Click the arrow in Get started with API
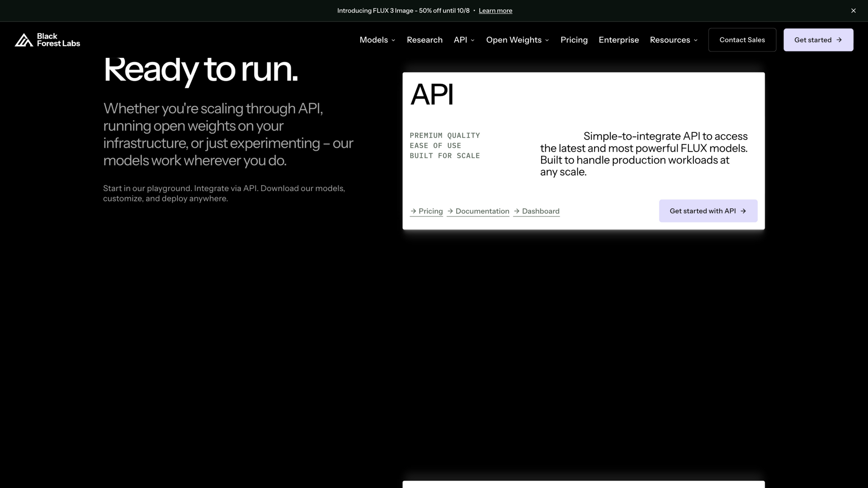The height and width of the screenshot is (488, 868). pos(743,211)
